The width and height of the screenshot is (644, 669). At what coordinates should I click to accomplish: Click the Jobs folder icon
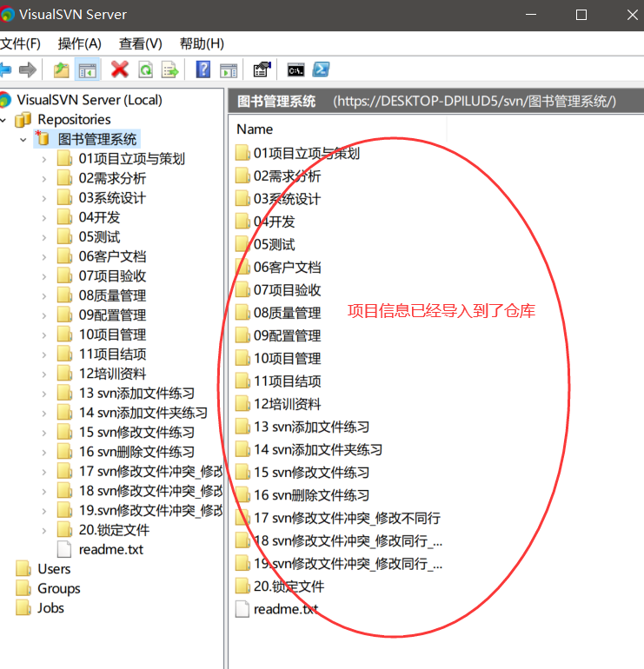(x=23, y=608)
